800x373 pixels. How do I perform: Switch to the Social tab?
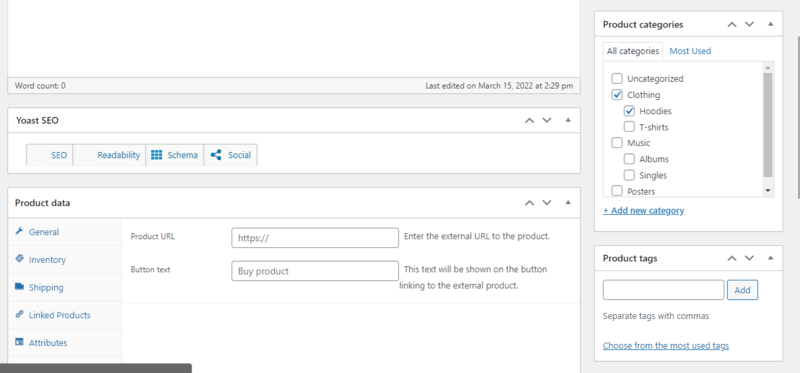[231, 155]
